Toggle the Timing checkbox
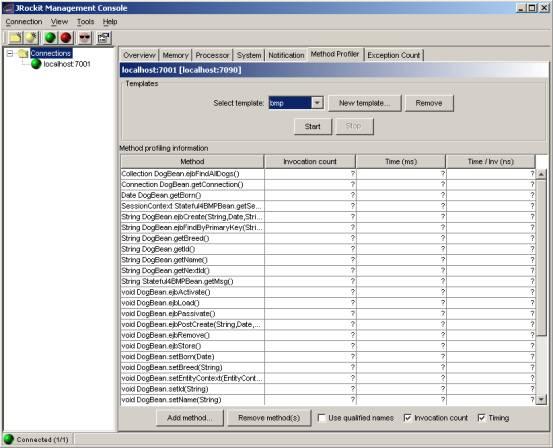Screen dimensions: 553x448 tap(481, 418)
